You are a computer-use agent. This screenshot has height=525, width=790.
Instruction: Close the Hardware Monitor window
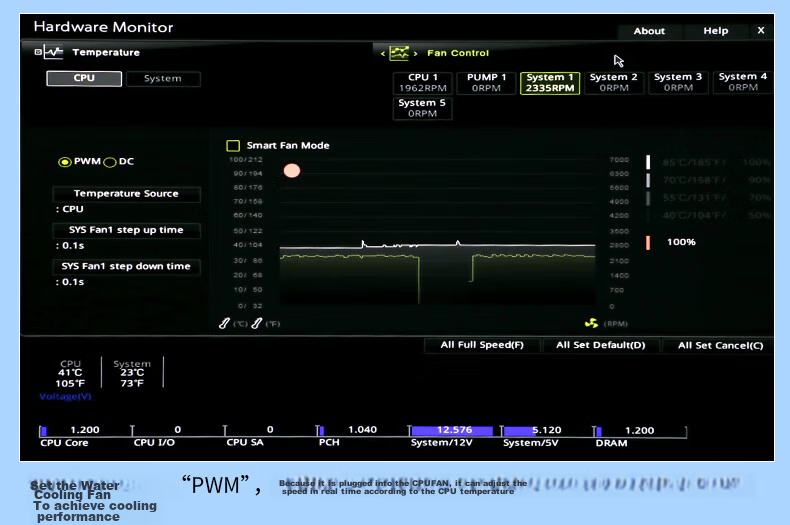pos(761,30)
